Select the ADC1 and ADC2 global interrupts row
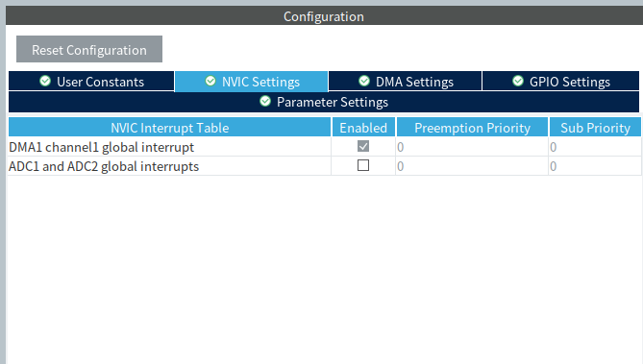This screenshot has height=364, width=643. tap(324, 166)
